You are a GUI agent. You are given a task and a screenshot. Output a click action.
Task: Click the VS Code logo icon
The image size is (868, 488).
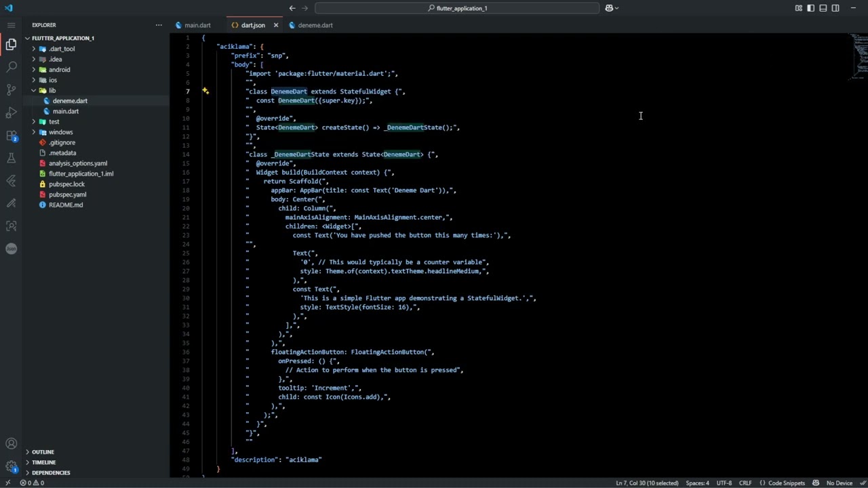[x=9, y=8]
